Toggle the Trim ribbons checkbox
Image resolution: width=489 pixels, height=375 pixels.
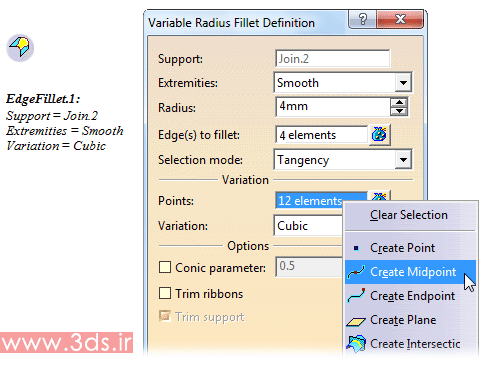click(165, 293)
